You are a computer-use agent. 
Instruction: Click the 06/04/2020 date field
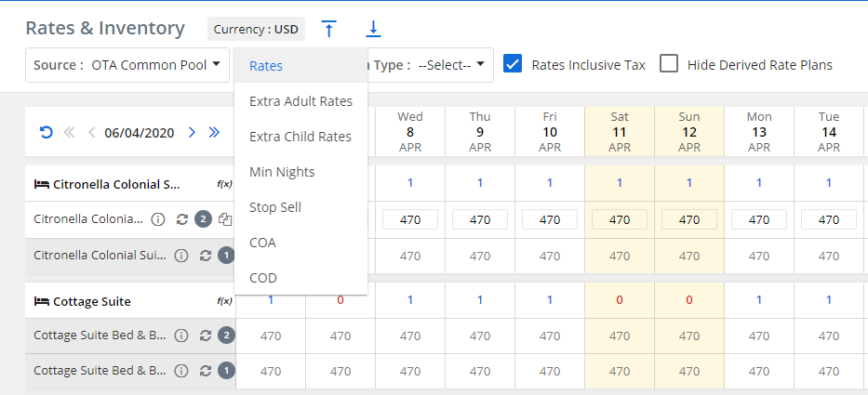pos(140,132)
